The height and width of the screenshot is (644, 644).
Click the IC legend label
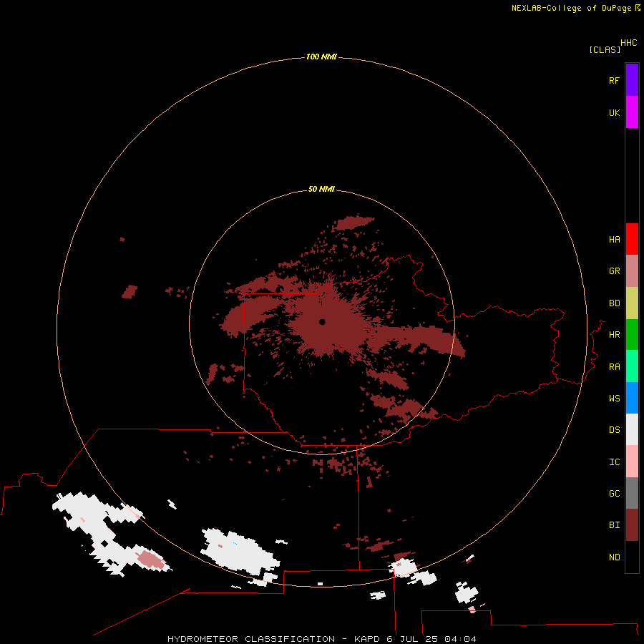614,462
